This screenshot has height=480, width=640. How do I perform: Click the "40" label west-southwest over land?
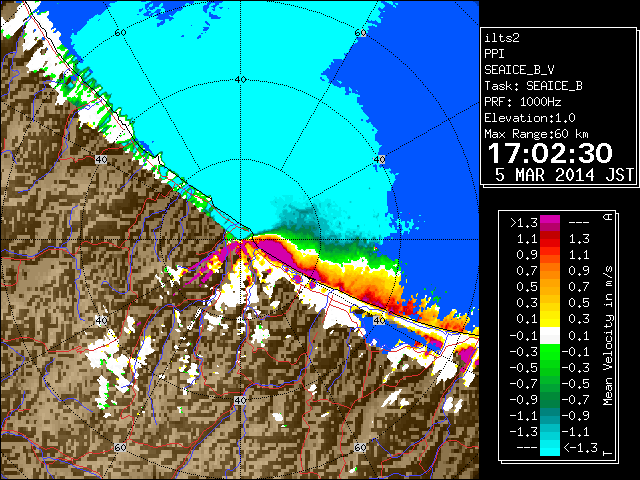click(101, 320)
